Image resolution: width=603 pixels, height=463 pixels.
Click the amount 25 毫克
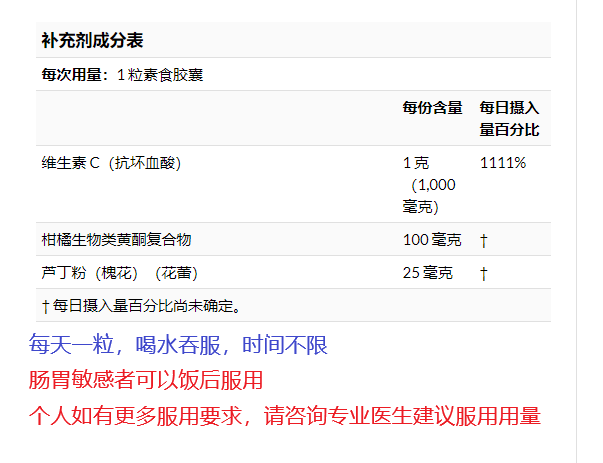pyautogui.click(x=428, y=273)
